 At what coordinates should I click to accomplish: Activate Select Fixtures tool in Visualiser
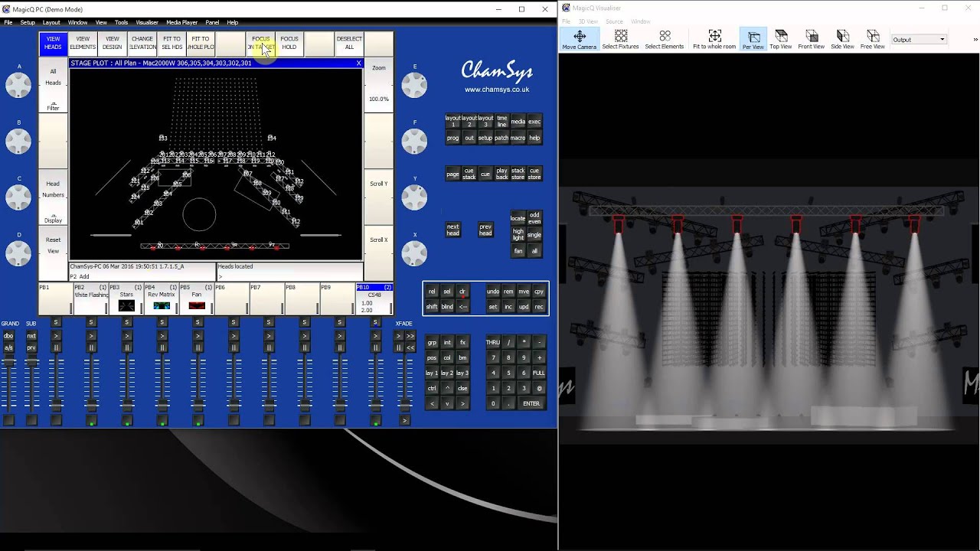coord(620,40)
